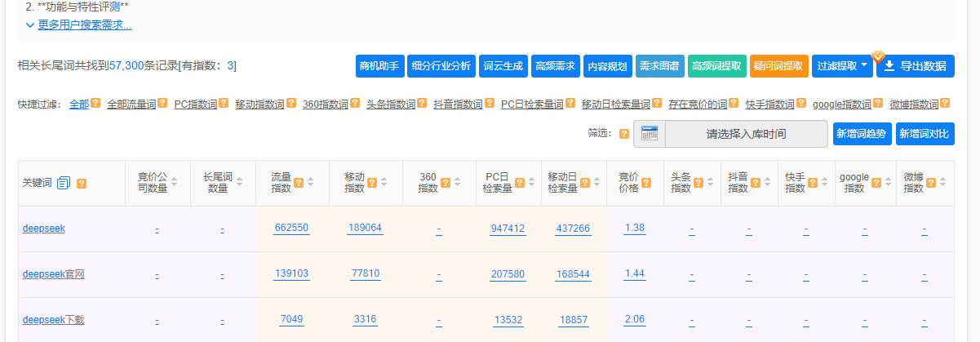Open help icon beside 全部流量词 filter

coord(162,104)
